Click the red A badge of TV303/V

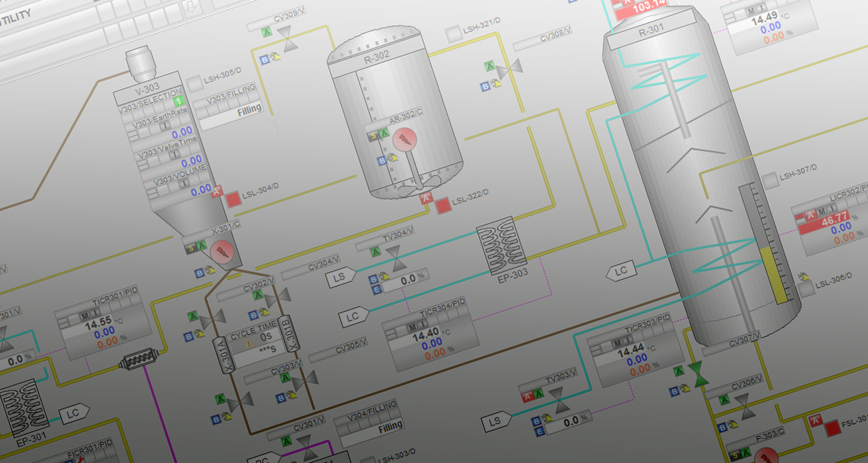point(527,397)
